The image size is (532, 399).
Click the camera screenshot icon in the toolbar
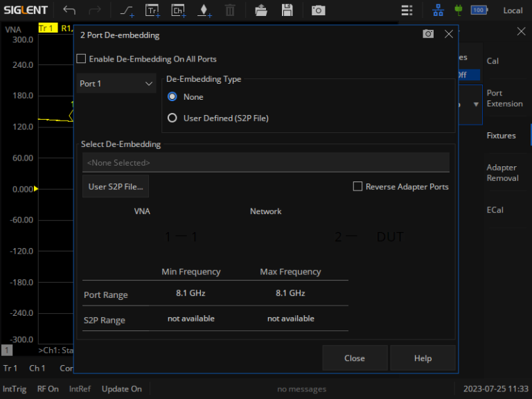click(318, 10)
